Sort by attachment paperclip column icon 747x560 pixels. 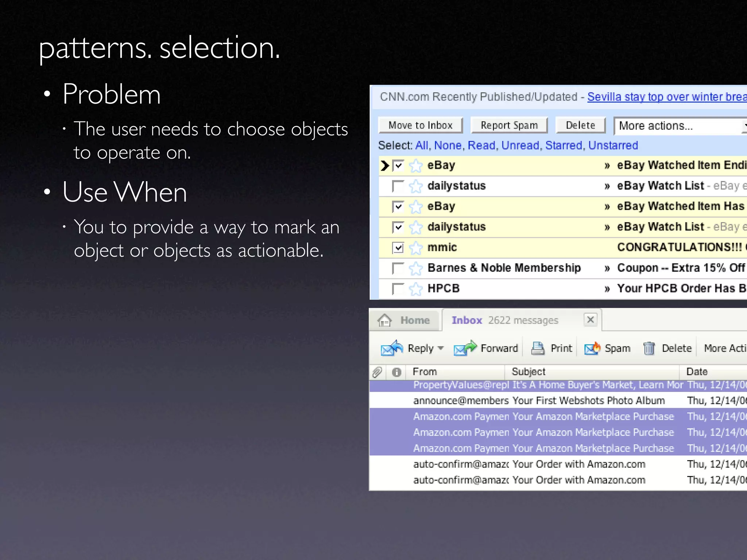[x=377, y=372]
